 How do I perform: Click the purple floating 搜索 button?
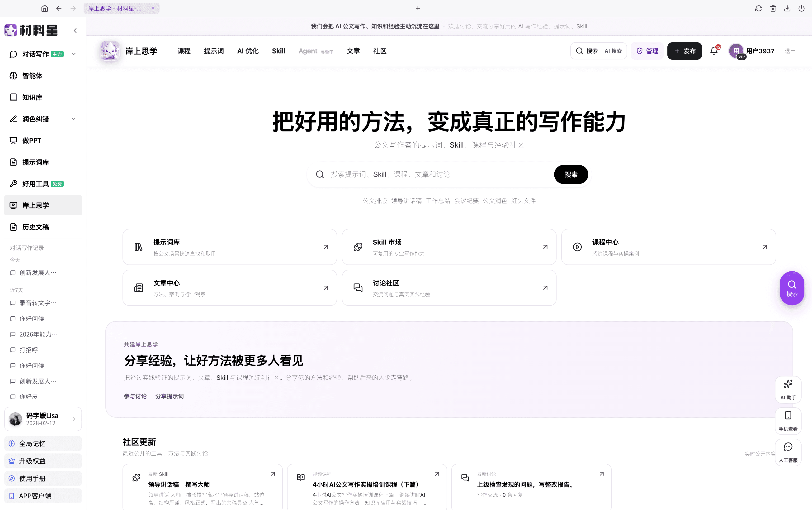[792, 289]
